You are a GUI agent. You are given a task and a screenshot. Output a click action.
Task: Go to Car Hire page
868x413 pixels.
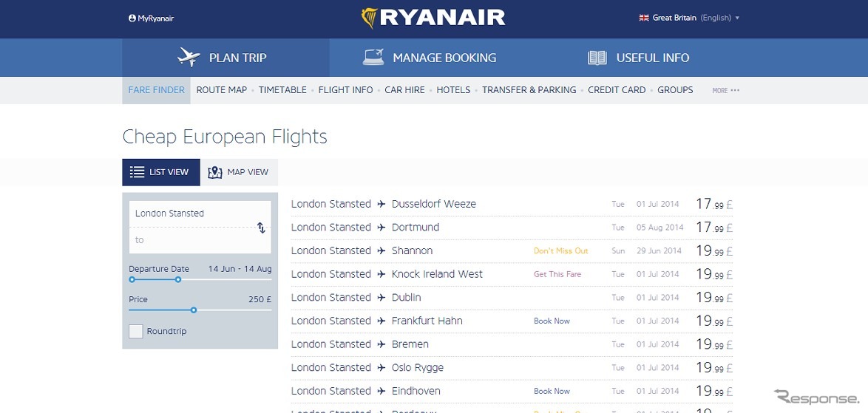[x=404, y=90]
